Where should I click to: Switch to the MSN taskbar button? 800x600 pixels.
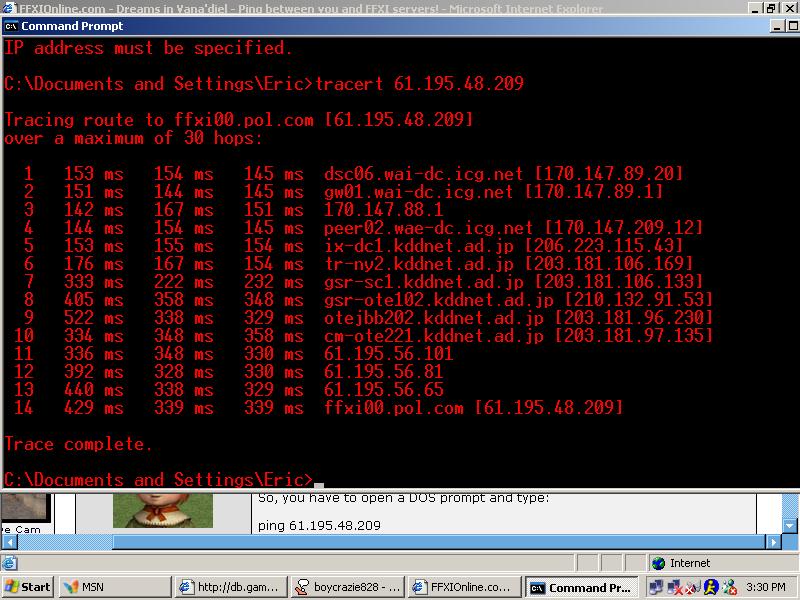115,587
